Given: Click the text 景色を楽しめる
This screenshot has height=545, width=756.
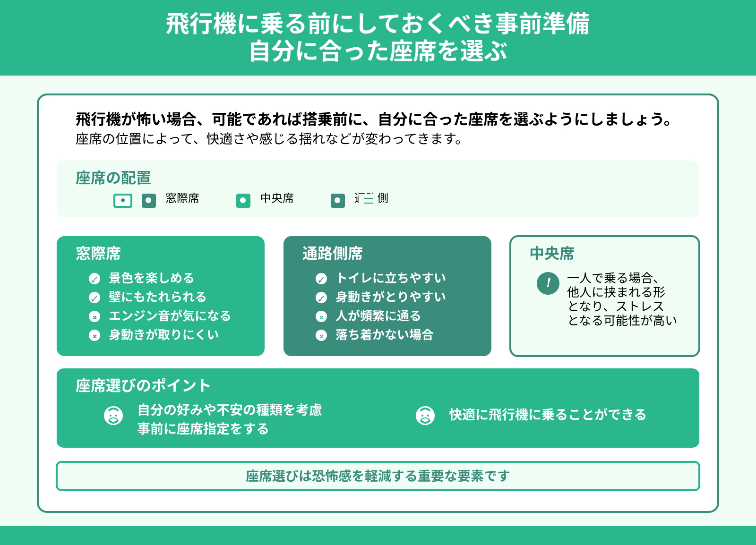Looking at the screenshot, I should tap(151, 278).
